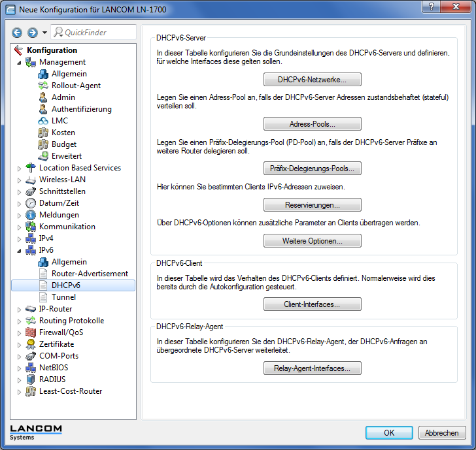This screenshot has height=450, width=476.
Task: Click the Relay-Agent-Interfaces button
Action: click(312, 368)
